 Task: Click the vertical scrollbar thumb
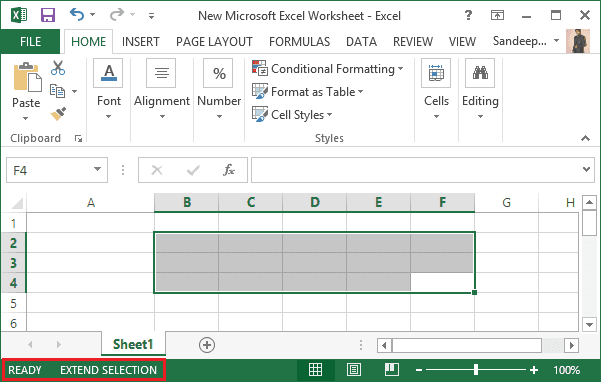click(589, 223)
